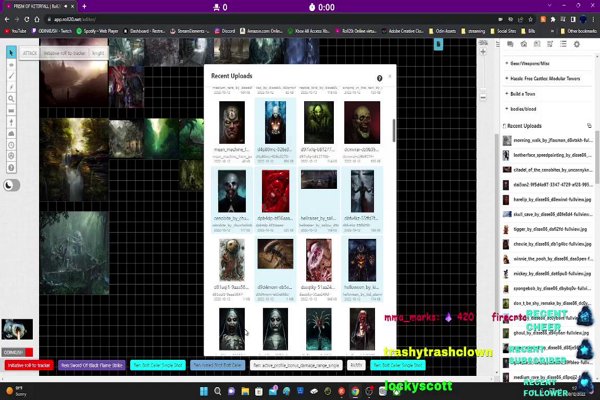
Task: Reload the browser page
Action: 26,19
